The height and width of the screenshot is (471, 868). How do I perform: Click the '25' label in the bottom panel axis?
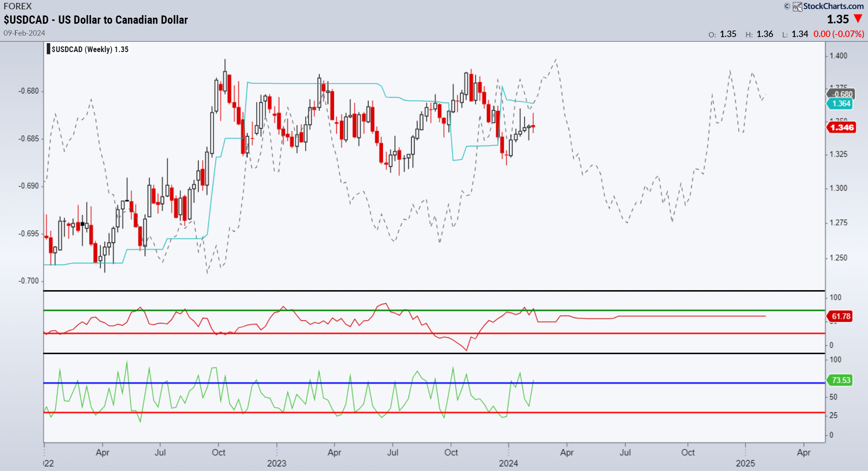(x=833, y=415)
